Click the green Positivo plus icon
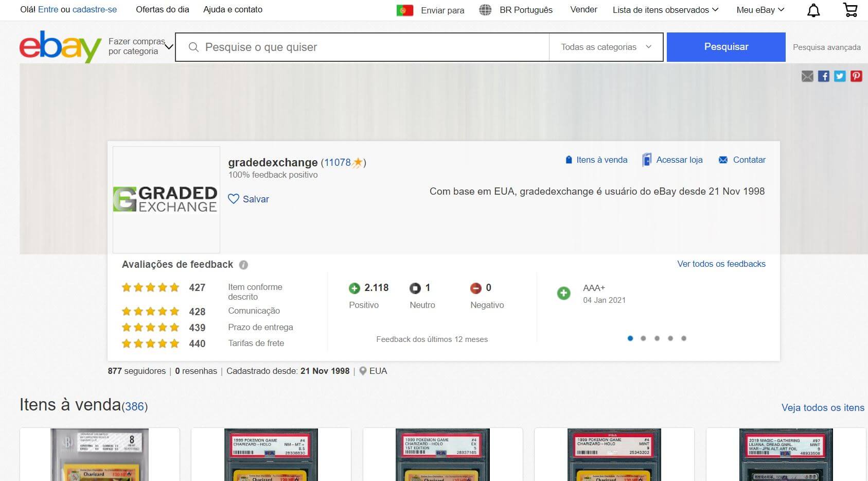The height and width of the screenshot is (481, 868). click(x=354, y=288)
